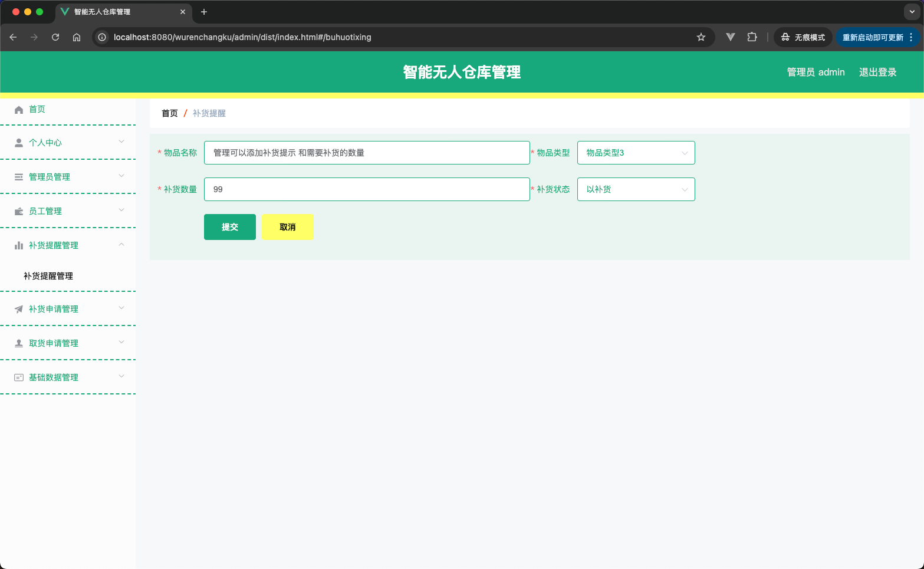Screen dimensions: 924x569
Task: Click the wallet icon beside 员工管理
Action: [19, 211]
